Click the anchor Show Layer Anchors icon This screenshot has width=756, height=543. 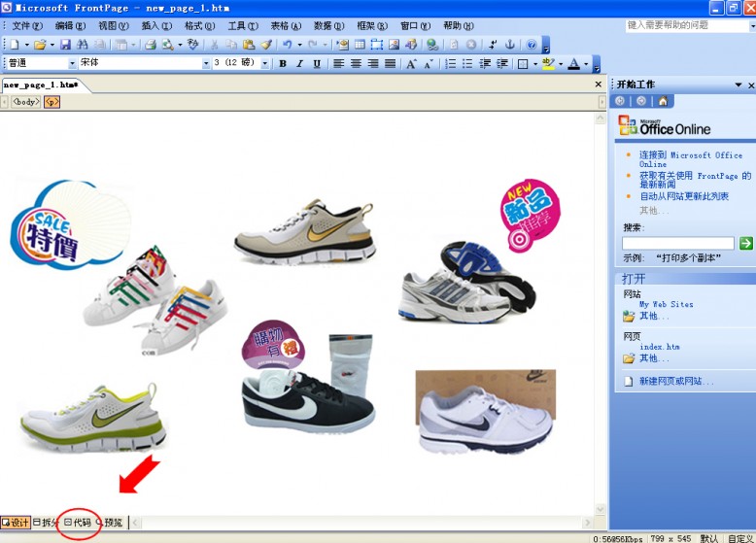tap(510, 45)
